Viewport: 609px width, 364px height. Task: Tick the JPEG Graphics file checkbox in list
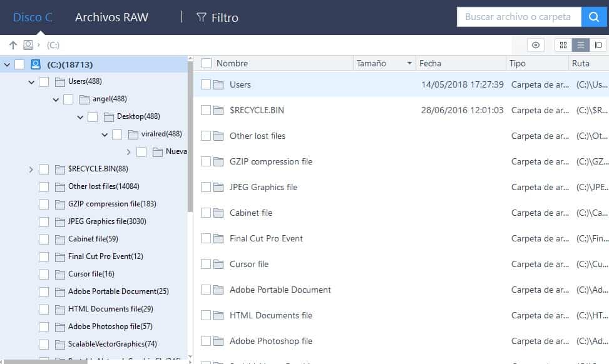[x=206, y=187]
